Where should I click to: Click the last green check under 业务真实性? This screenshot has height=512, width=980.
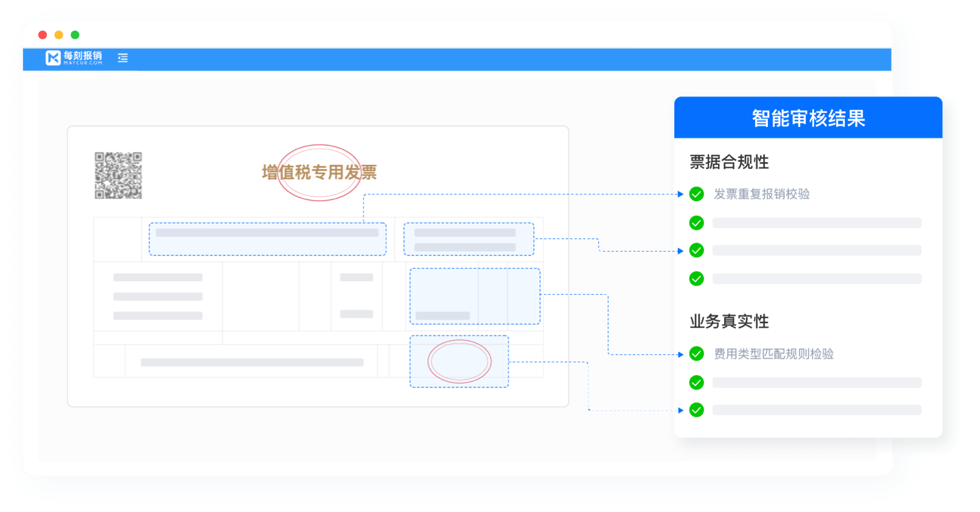tap(697, 410)
